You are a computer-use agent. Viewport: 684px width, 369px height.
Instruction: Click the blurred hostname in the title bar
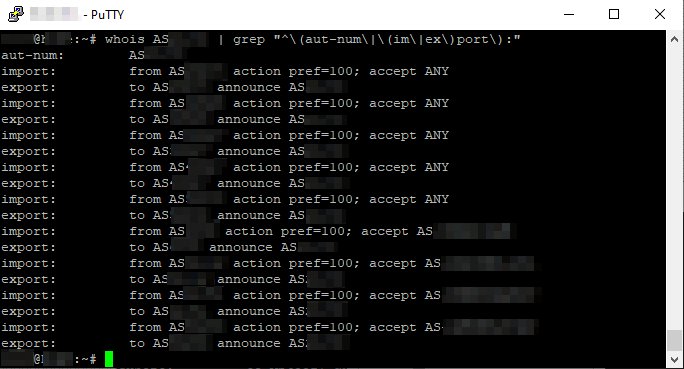pos(54,14)
